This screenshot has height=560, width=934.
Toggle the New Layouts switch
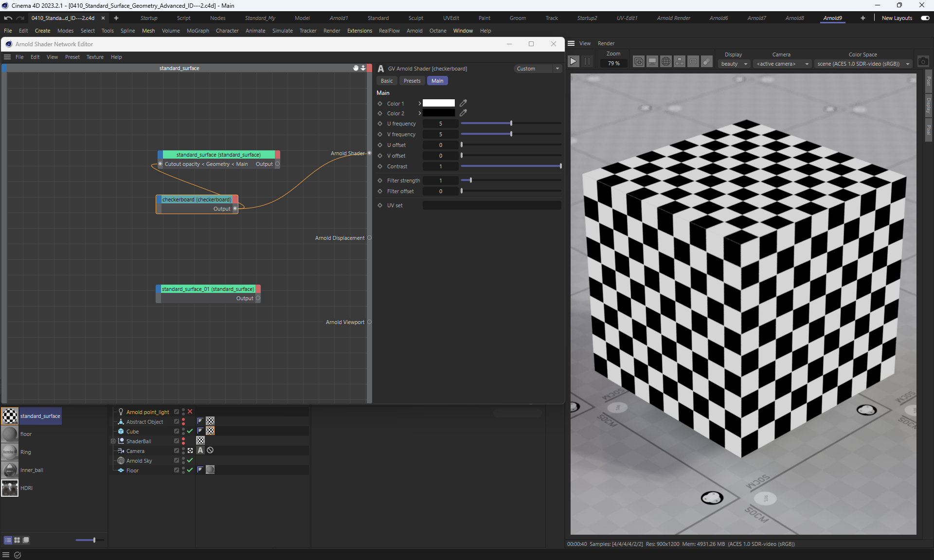925,18
